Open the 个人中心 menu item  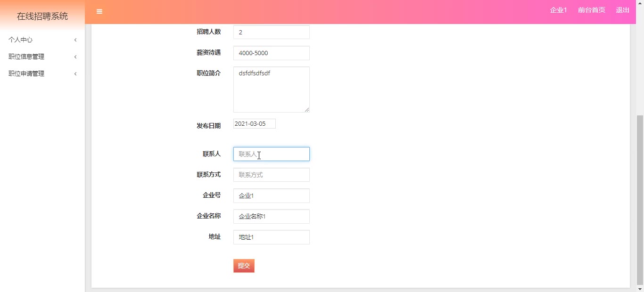(x=42, y=40)
